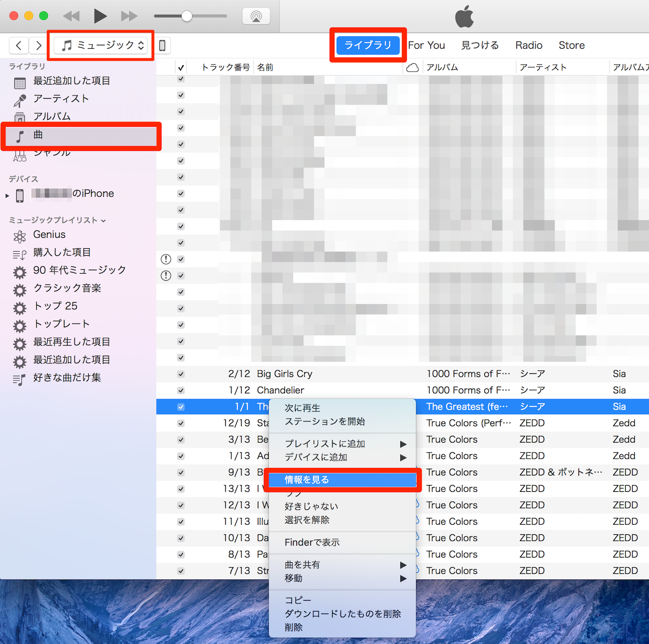Select 曲 in the sidebar
Screen dimensions: 649x644
81,136
